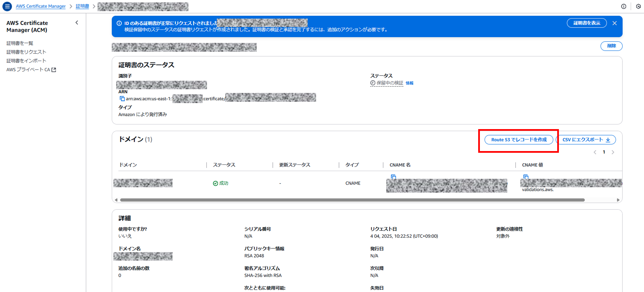The width and height of the screenshot is (644, 292).
Task: Click the external link icon beside AWS プライベート CA
Action: [x=54, y=70]
